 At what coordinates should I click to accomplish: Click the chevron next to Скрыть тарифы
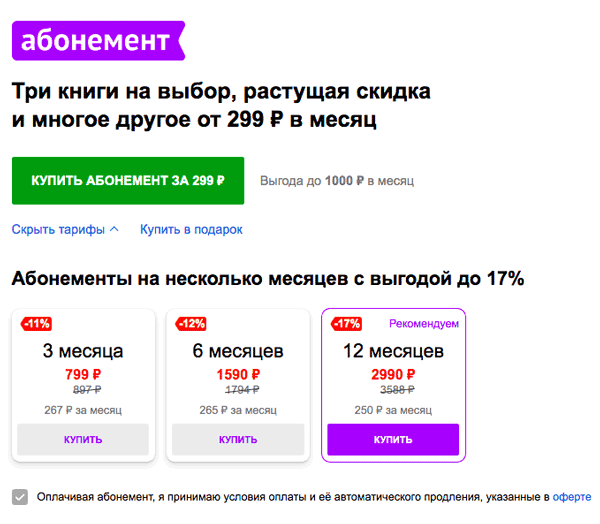pos(114,229)
